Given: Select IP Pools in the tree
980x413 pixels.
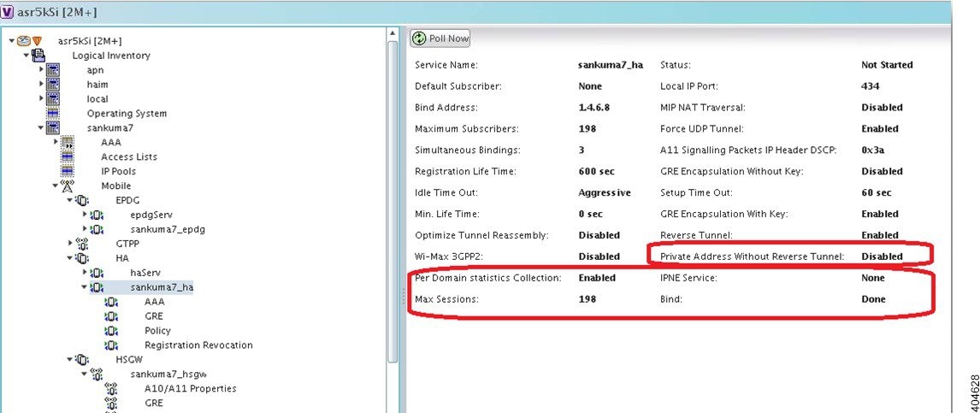Looking at the screenshot, I should point(118,171).
